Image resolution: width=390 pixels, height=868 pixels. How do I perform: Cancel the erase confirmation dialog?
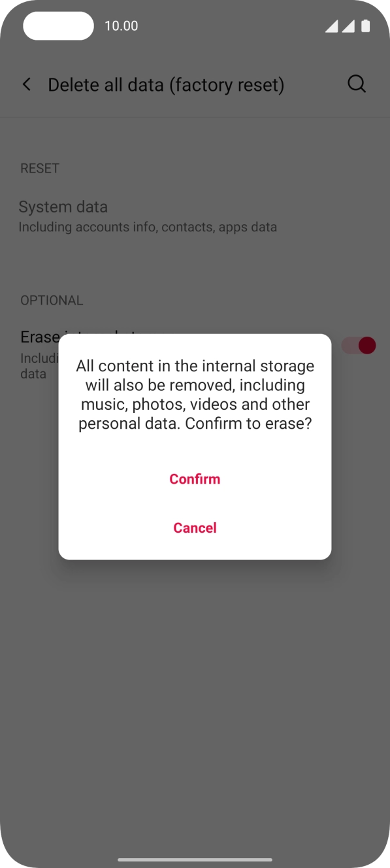coord(195,527)
